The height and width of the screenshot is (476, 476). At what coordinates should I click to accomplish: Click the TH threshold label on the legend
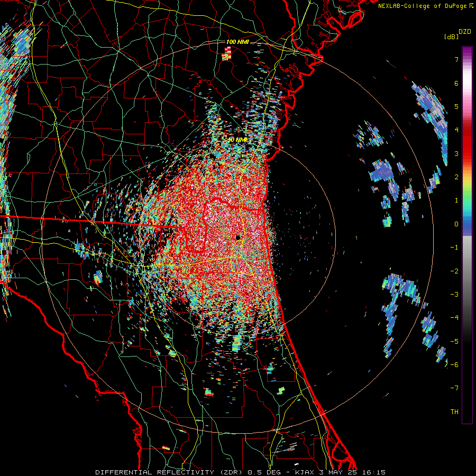click(454, 412)
